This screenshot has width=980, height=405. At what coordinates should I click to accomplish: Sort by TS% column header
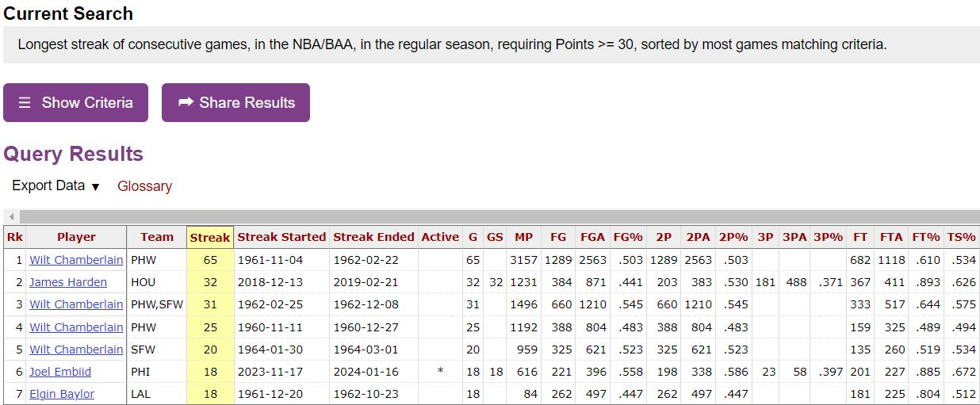(961, 237)
